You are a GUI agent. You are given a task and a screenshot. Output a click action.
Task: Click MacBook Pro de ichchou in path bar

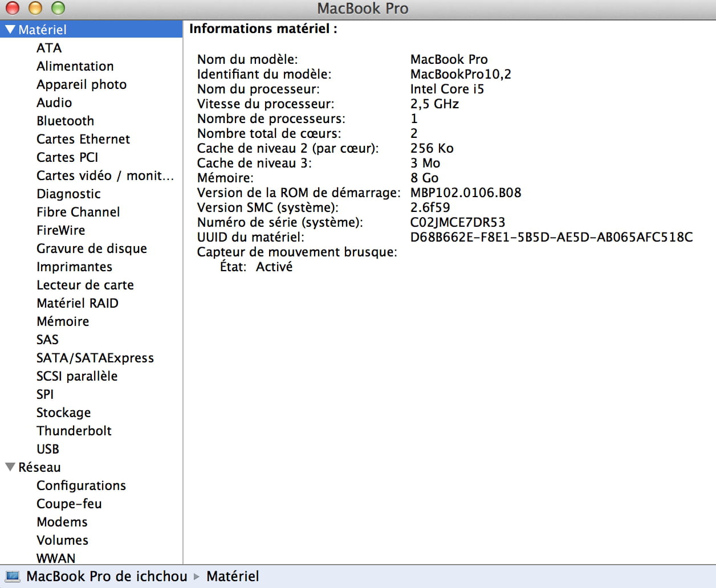pos(107,576)
